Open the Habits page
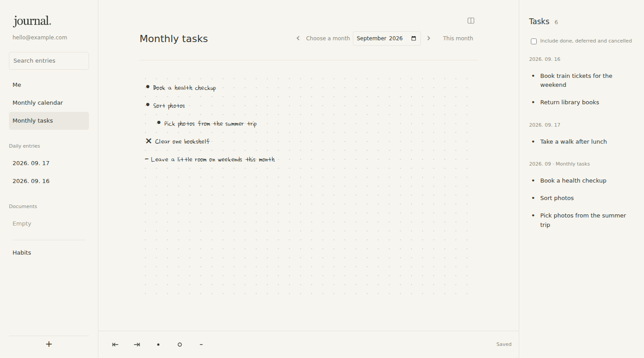This screenshot has width=644, height=358. 49,253
